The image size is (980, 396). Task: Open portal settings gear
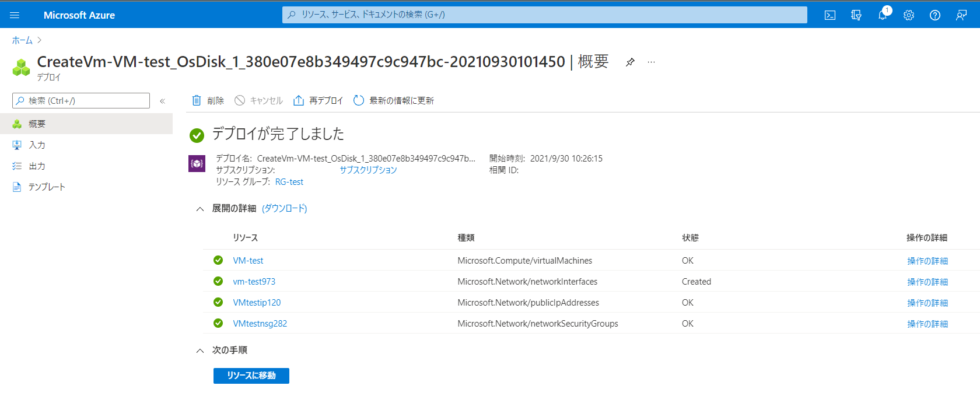[x=909, y=15]
